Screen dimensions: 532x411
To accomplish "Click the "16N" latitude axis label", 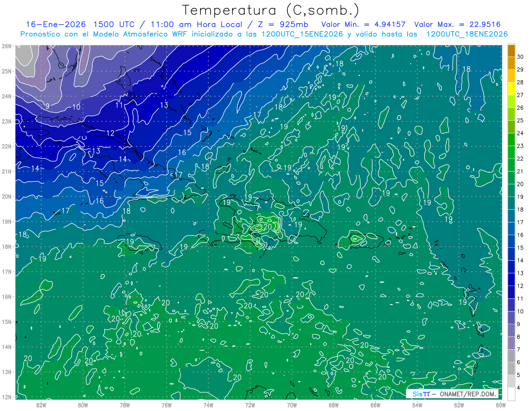I will 7,297.
